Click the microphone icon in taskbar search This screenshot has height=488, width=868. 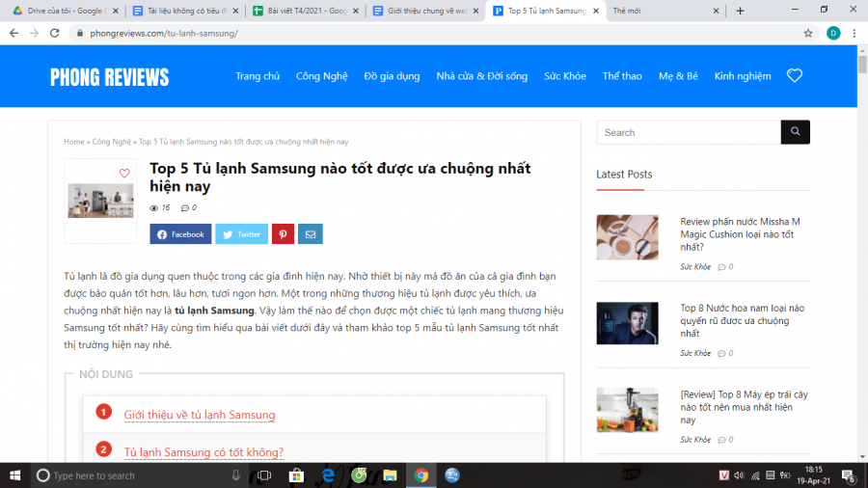tap(236, 475)
